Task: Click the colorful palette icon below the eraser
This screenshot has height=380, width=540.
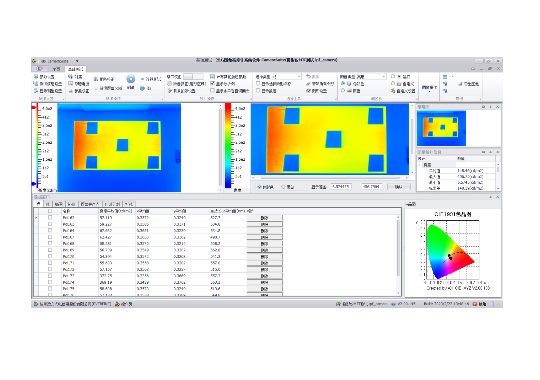Action: tap(308, 91)
